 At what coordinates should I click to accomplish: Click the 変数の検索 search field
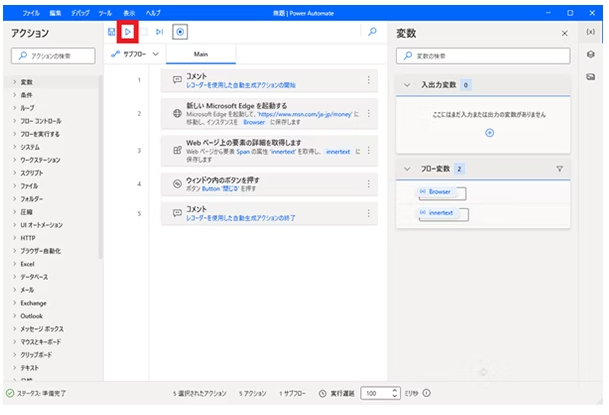tap(483, 56)
